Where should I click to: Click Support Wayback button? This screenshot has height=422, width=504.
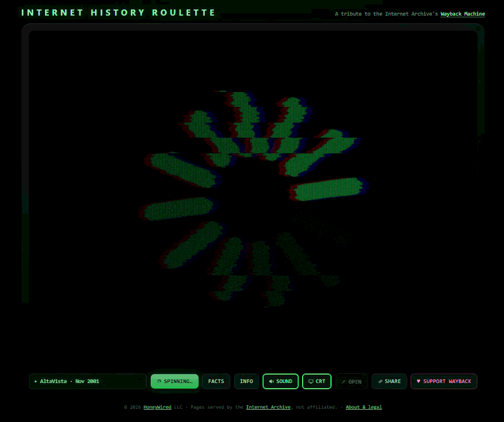click(x=444, y=381)
